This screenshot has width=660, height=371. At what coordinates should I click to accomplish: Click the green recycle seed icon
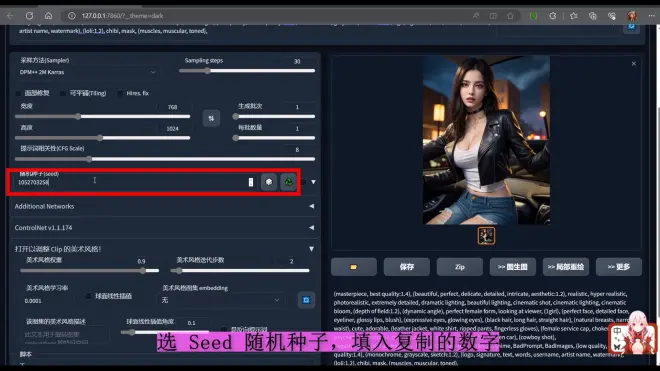pyautogui.click(x=288, y=182)
